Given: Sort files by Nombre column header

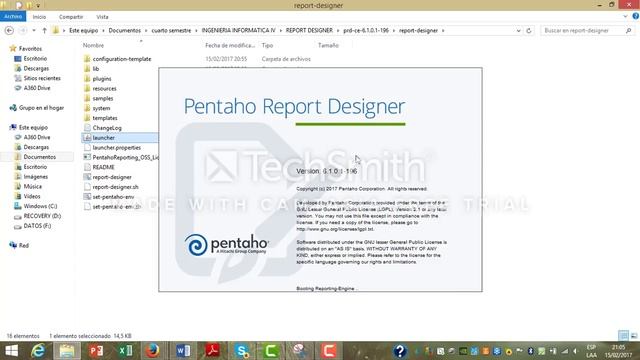Looking at the screenshot, I should click(x=93, y=45).
